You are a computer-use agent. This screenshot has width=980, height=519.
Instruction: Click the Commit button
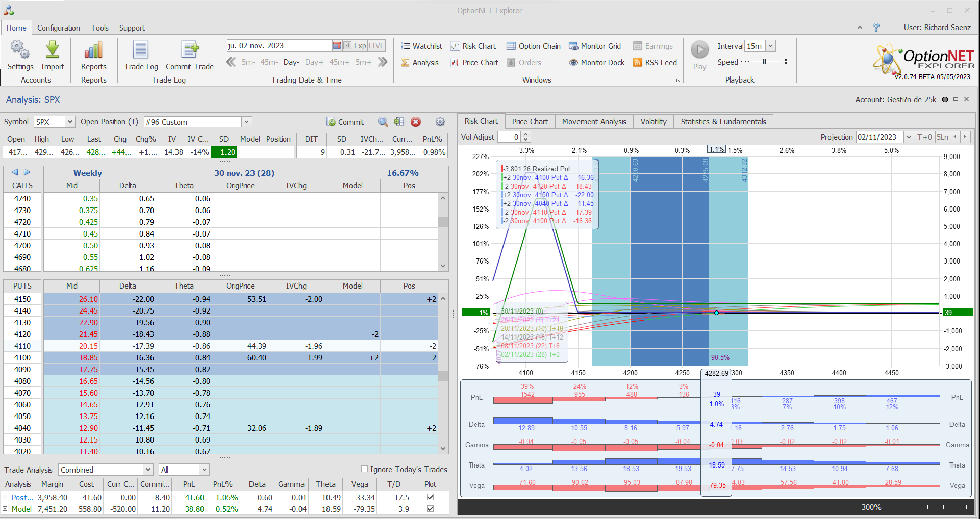point(345,122)
